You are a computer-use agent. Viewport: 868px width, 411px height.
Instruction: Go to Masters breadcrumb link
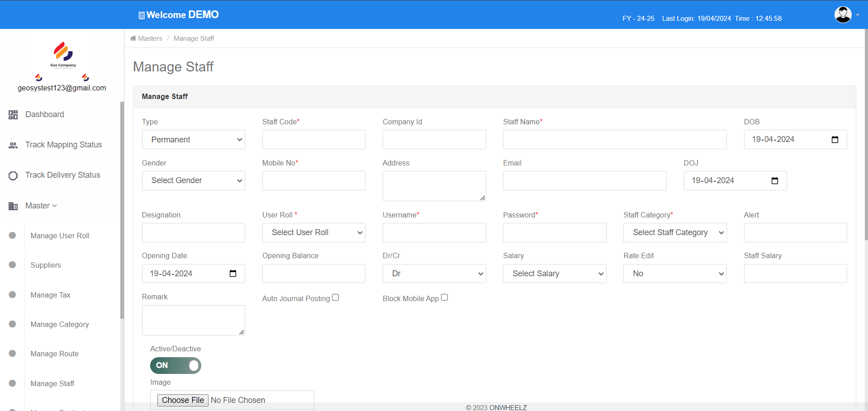pos(150,38)
